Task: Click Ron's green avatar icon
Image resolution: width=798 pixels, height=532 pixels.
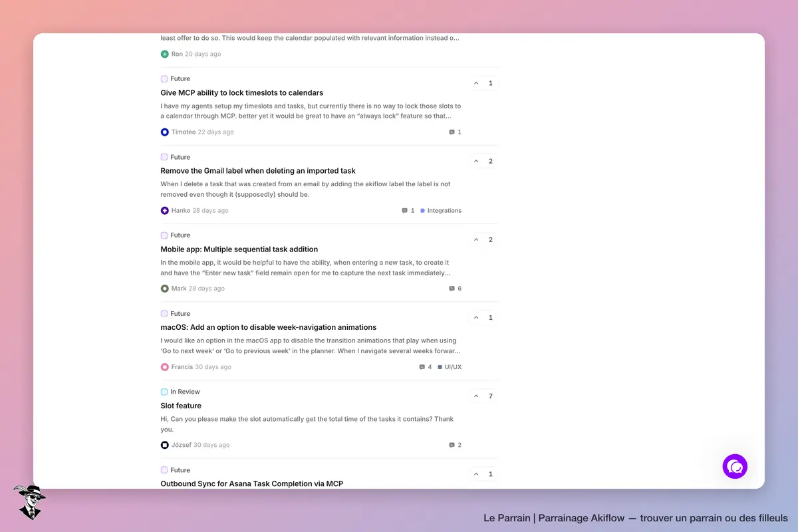Action: point(165,54)
